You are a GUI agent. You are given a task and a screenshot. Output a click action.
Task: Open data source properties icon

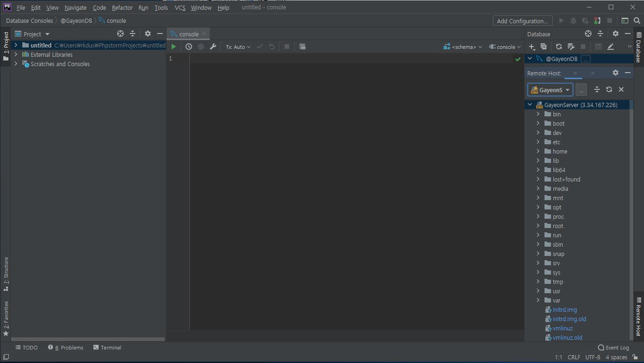coord(571,47)
